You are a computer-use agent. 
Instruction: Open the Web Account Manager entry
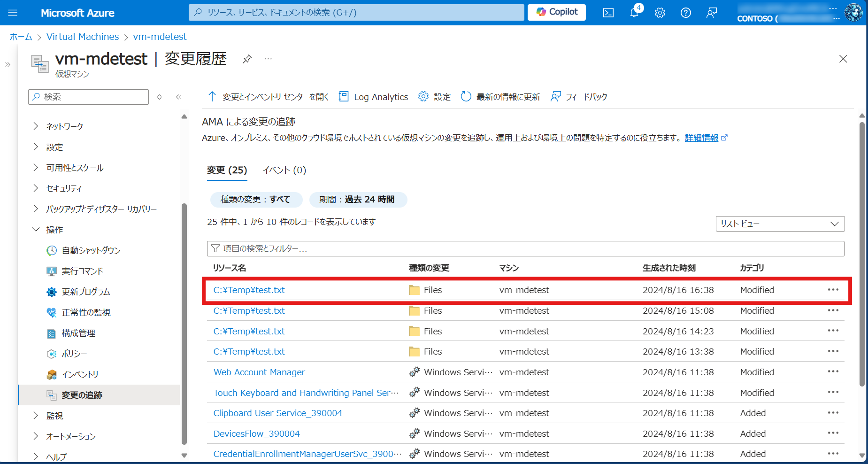pyautogui.click(x=259, y=372)
